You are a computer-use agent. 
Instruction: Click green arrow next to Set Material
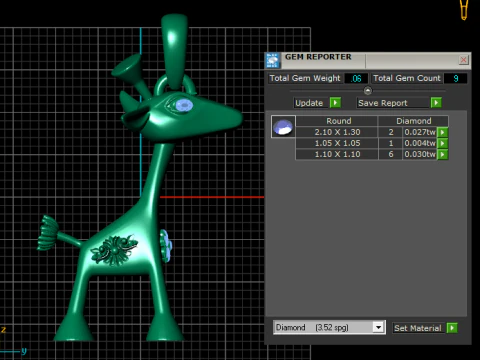point(452,328)
